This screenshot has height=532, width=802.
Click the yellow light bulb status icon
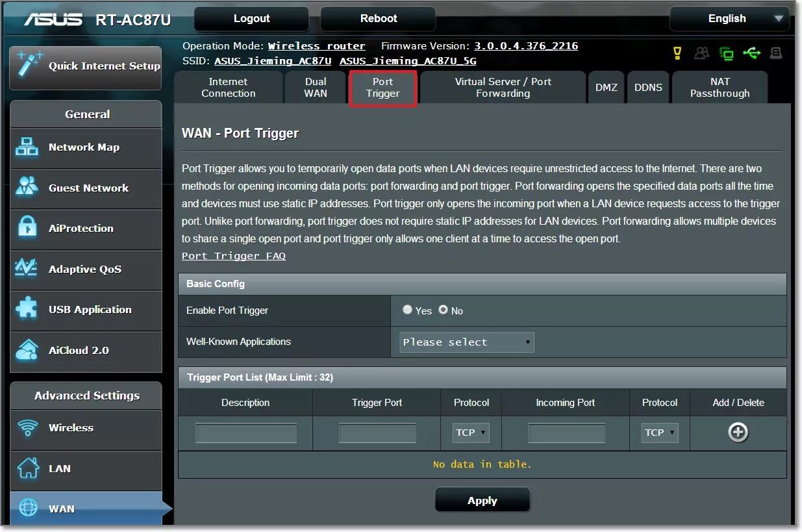pyautogui.click(x=677, y=53)
